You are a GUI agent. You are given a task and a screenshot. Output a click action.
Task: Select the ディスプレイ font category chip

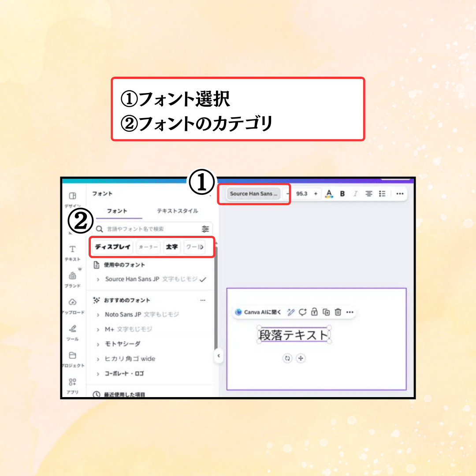tap(113, 247)
